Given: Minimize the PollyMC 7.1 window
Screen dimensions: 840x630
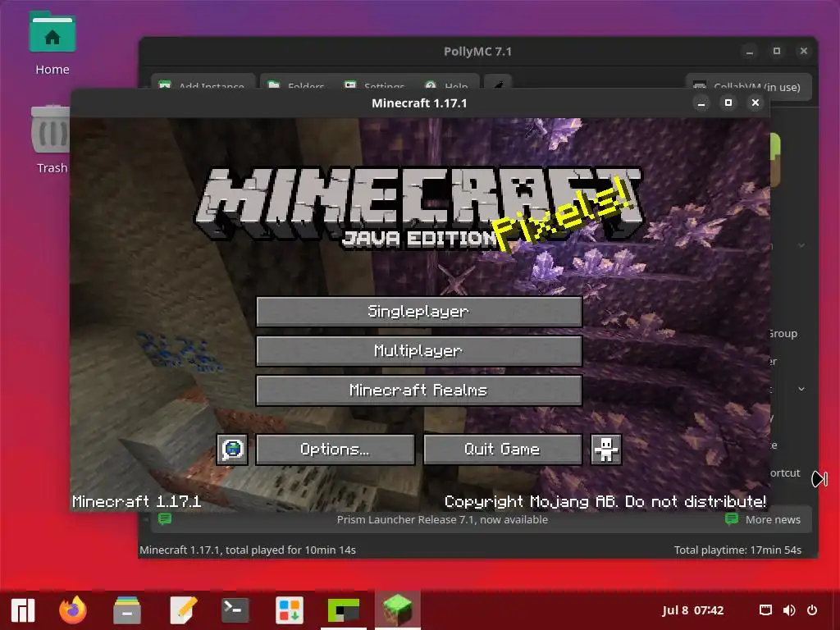Looking at the screenshot, I should coord(750,52).
